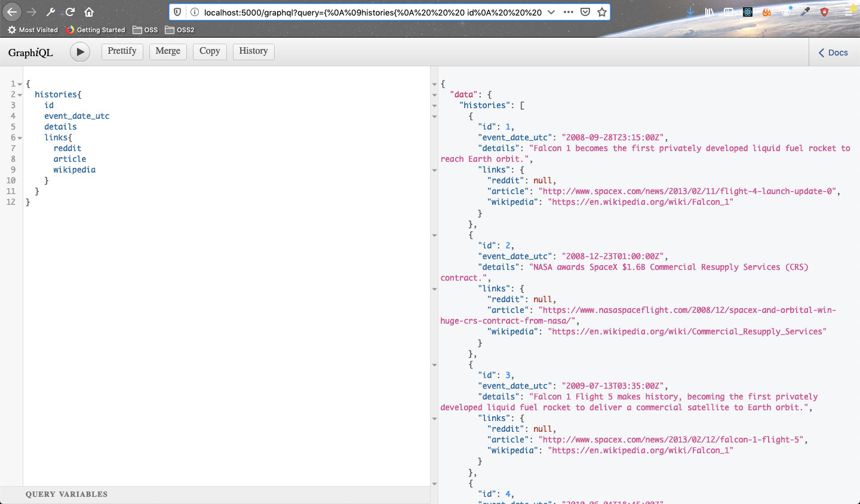This screenshot has height=504, width=860.
Task: Click line number 12 in the editor gutter
Action: pyautogui.click(x=11, y=202)
